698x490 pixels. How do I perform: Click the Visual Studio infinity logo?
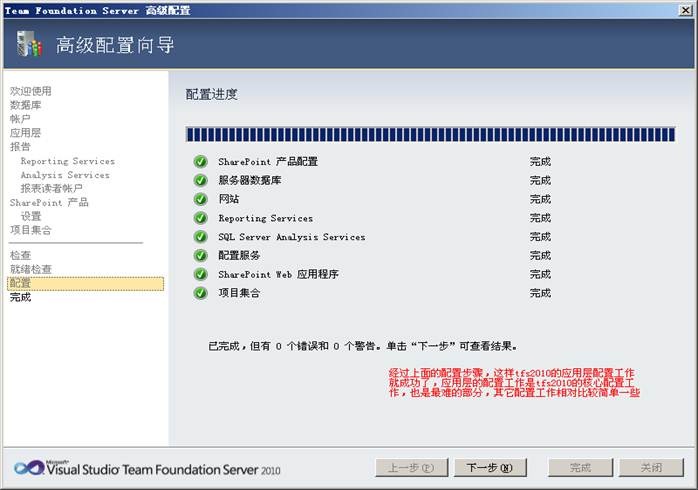(x=29, y=468)
